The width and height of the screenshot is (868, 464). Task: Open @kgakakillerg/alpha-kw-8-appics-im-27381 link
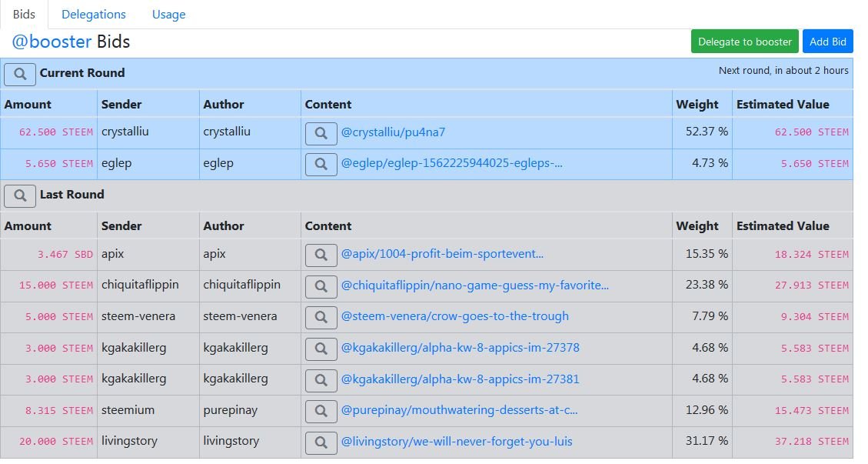click(461, 379)
